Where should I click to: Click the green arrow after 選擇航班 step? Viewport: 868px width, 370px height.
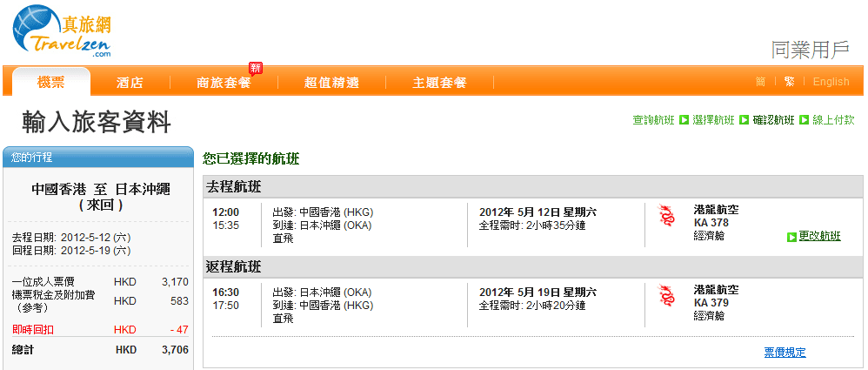click(x=744, y=120)
